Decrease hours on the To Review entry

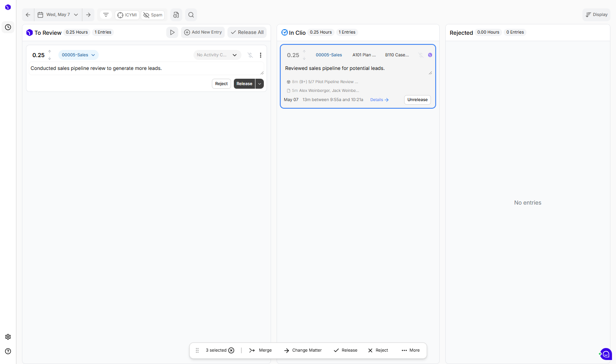50,59
